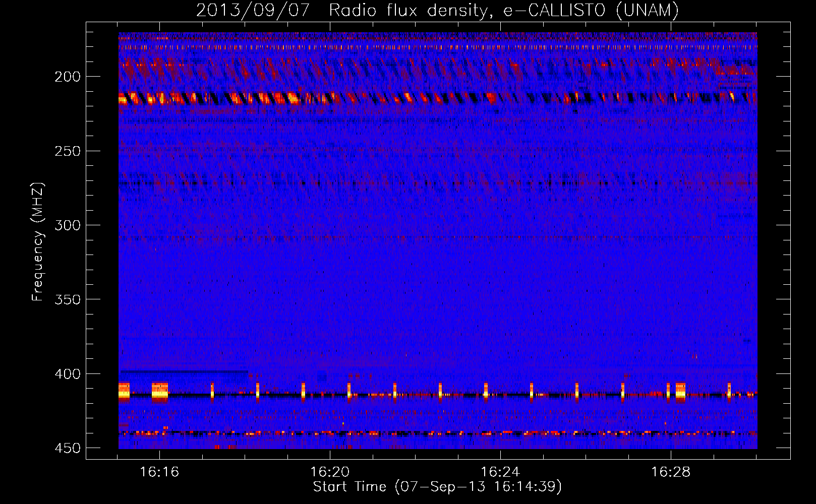Click the 400 frequency tick label
816x504 pixels.
pyautogui.click(x=68, y=374)
